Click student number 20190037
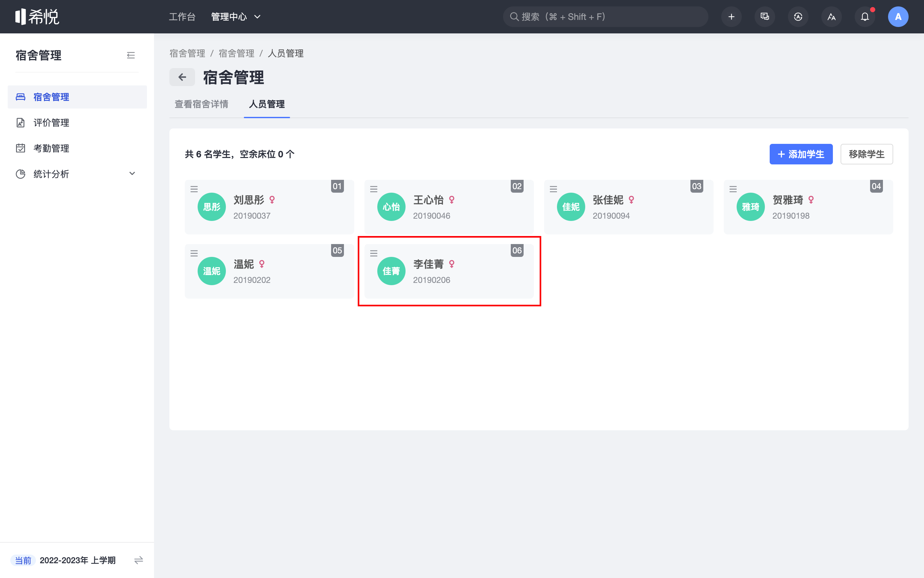Image resolution: width=924 pixels, height=578 pixels. [x=252, y=215]
